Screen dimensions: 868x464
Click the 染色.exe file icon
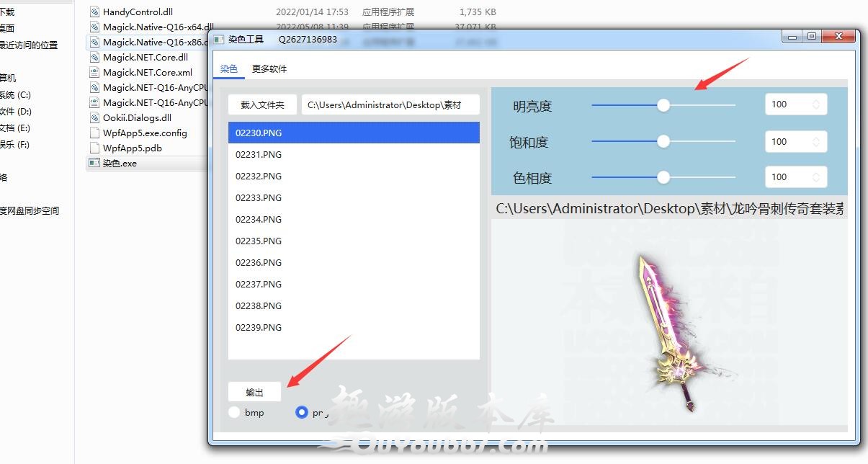pyautogui.click(x=94, y=164)
